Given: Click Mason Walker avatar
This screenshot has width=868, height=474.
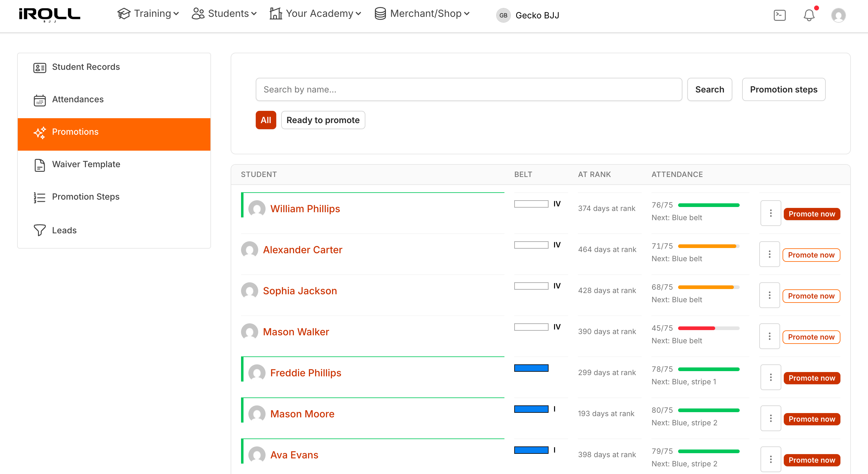Looking at the screenshot, I should pyautogui.click(x=249, y=332).
